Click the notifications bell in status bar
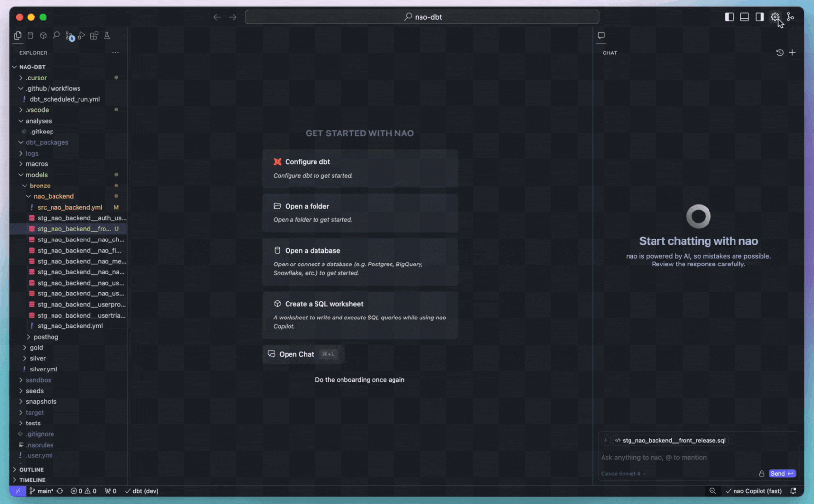The width and height of the screenshot is (814, 504). pyautogui.click(x=793, y=491)
